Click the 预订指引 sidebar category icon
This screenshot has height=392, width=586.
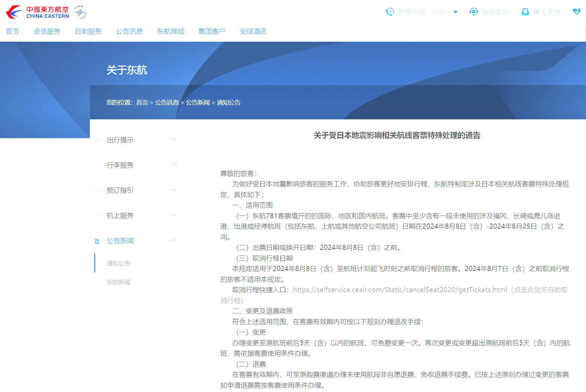coord(97,190)
